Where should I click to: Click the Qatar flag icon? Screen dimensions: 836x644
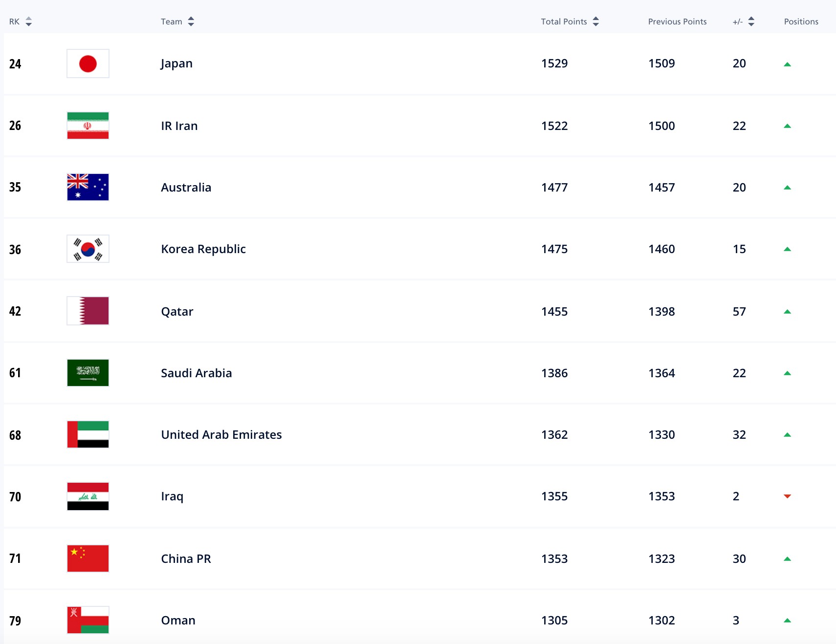(x=88, y=311)
